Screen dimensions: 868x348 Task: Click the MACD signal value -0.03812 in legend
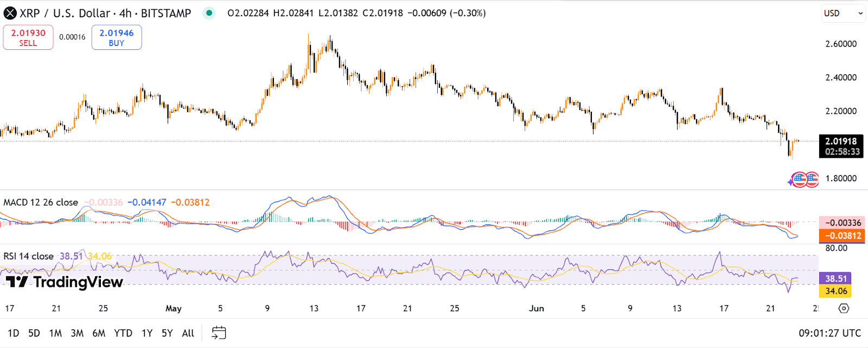pyautogui.click(x=190, y=202)
